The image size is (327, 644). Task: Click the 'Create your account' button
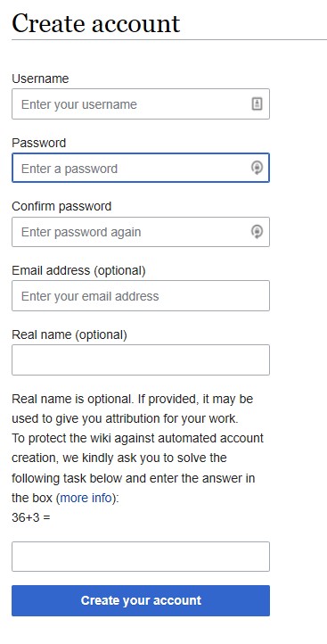[141, 600]
